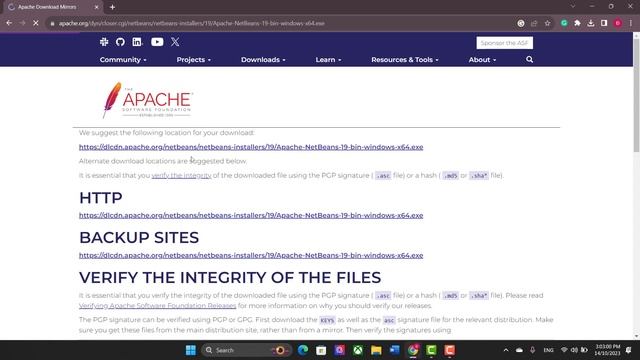Click the VERIFY THE INTEGRITY OF THE FILES heading
Viewport: 640px width, 360px height.
[230, 278]
